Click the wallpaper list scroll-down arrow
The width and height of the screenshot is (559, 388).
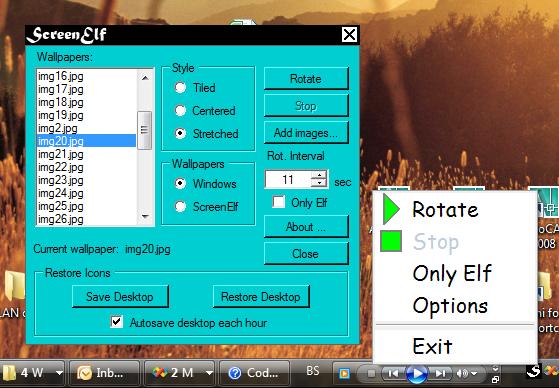[x=145, y=216]
